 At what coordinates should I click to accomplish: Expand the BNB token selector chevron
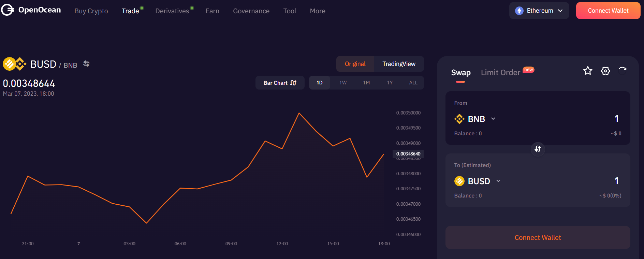[493, 119]
